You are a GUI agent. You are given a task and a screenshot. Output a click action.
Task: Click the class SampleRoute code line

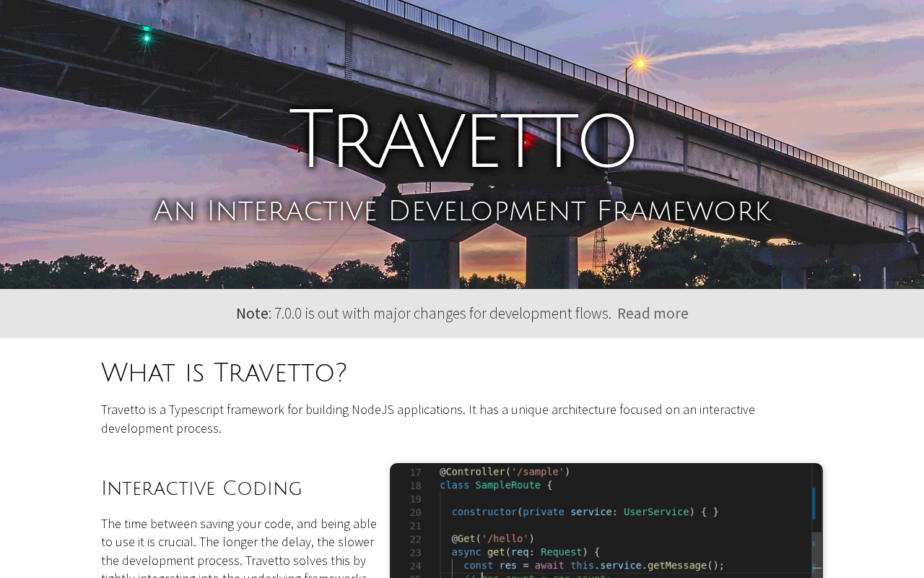(496, 485)
